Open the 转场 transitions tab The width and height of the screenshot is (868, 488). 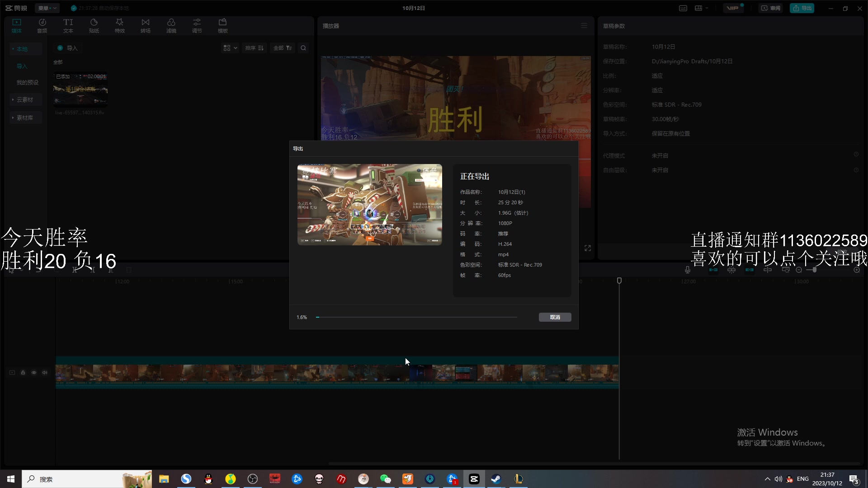[x=145, y=26]
